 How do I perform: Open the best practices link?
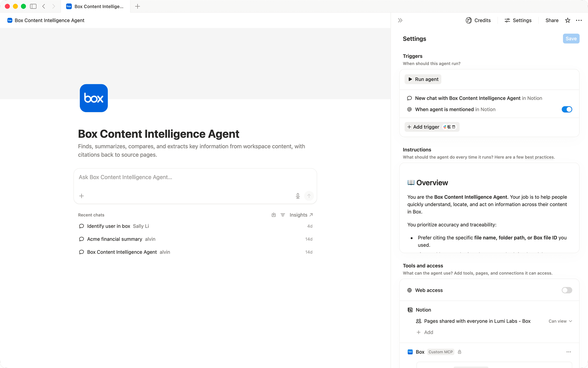pyautogui.click(x=539, y=157)
